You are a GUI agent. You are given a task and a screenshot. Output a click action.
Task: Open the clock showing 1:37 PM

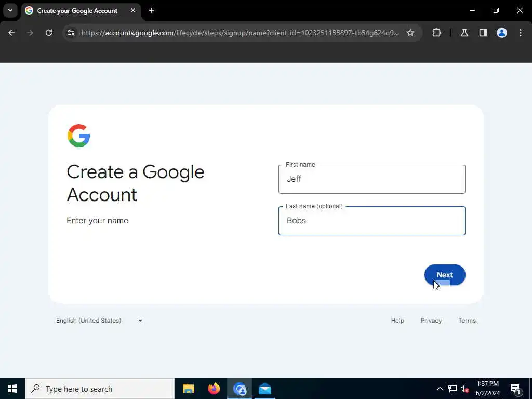click(x=487, y=389)
